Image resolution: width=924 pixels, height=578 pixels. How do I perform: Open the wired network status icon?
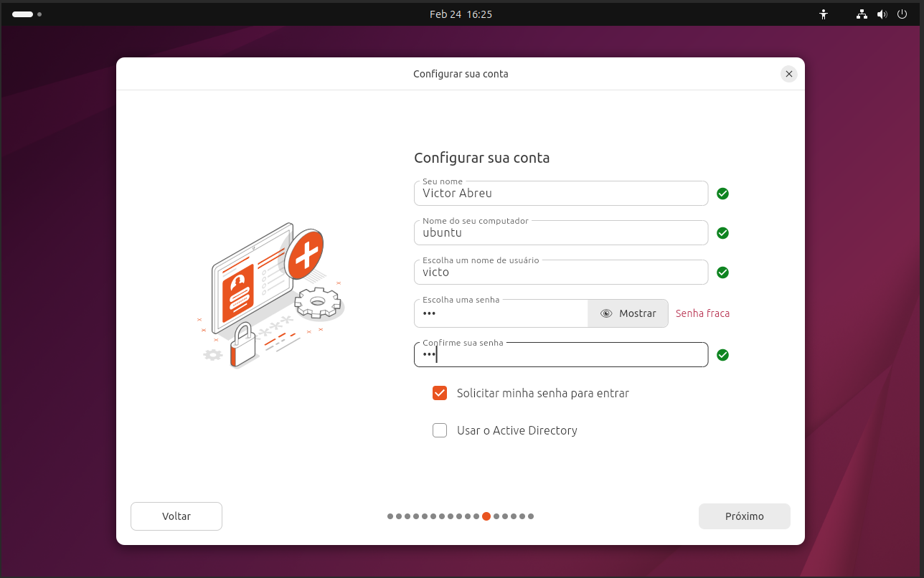click(x=862, y=14)
